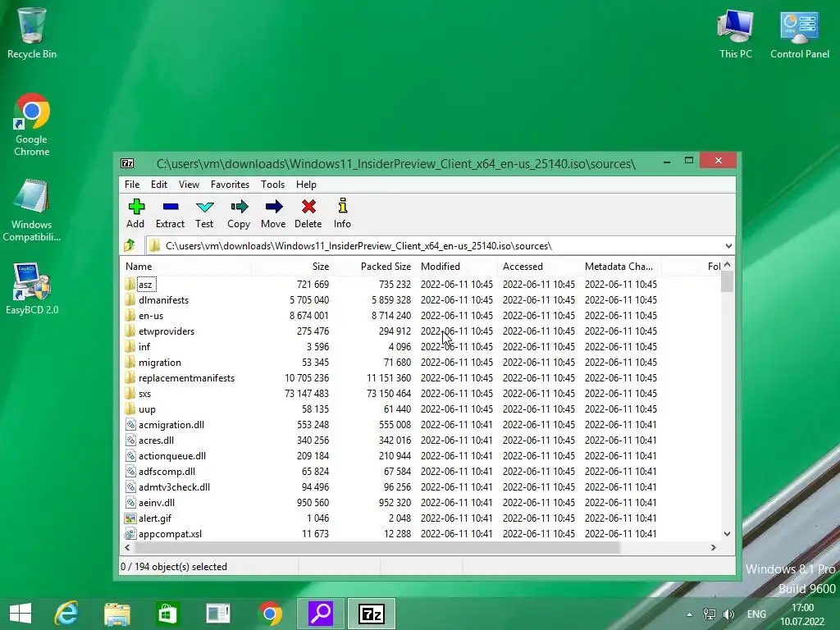Select EasyBCD 2.0 desktop shortcut

[x=32, y=289]
